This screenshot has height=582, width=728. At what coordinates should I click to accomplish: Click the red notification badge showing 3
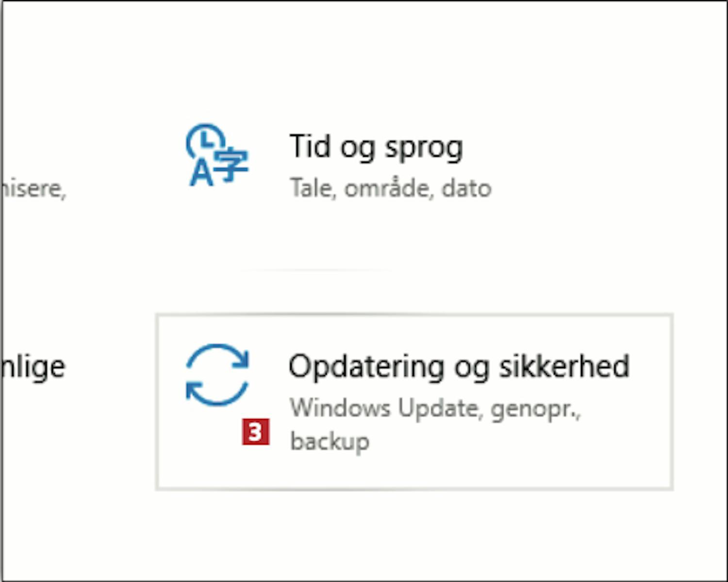pos(255,432)
